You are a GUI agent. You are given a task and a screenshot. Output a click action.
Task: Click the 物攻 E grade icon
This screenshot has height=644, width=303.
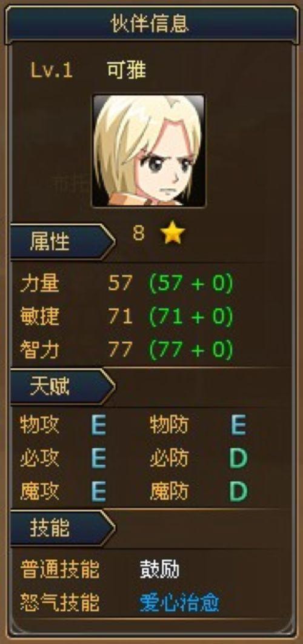coord(99,425)
